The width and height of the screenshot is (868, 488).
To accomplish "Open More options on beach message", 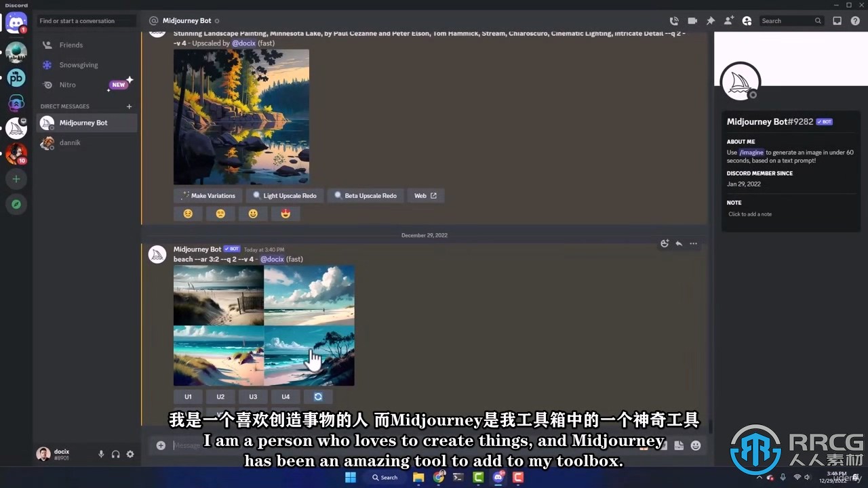I will click(693, 243).
